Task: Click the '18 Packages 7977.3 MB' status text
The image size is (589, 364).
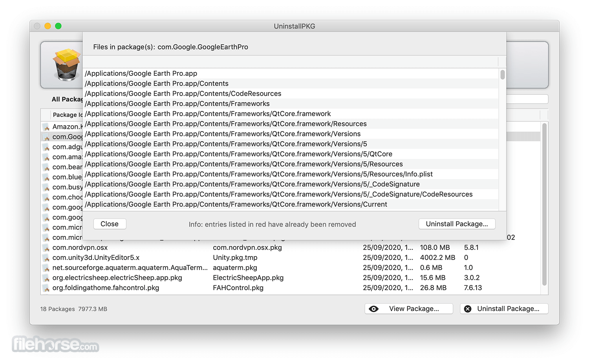Action: click(74, 309)
